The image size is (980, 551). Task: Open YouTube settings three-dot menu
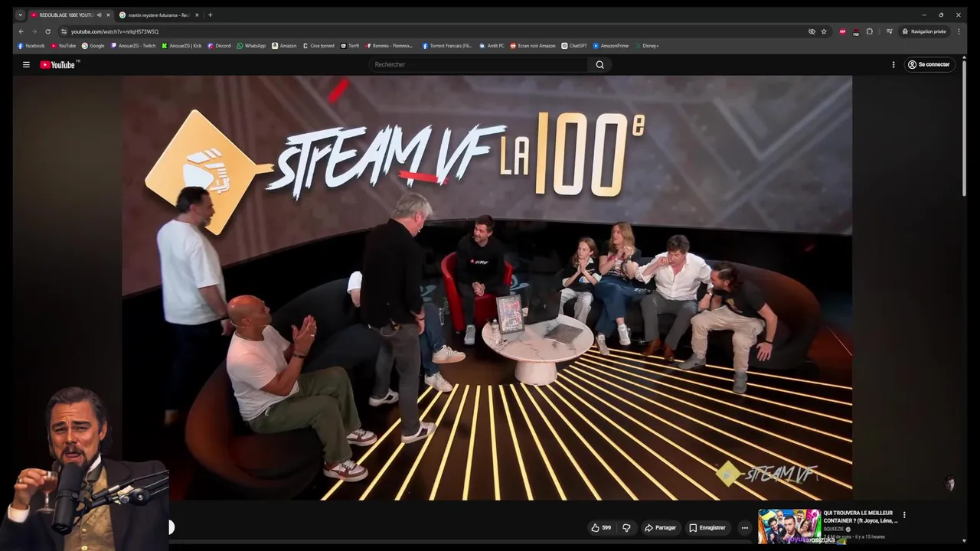(893, 64)
